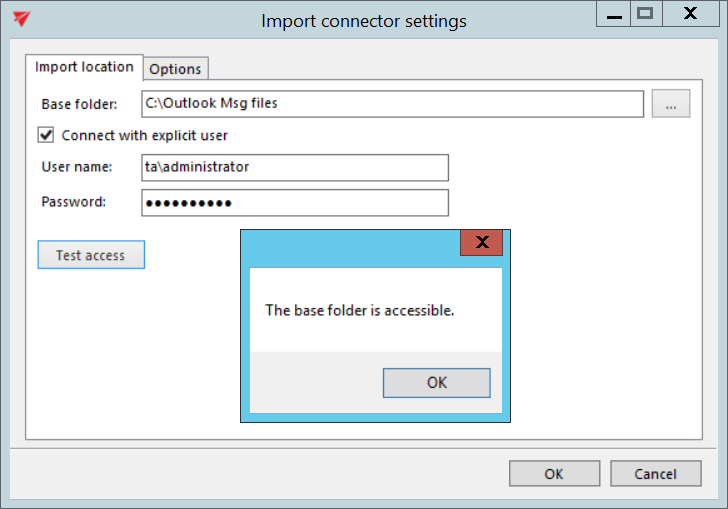This screenshot has height=509, width=728.
Task: Switch to the Options tab
Action: (176, 69)
